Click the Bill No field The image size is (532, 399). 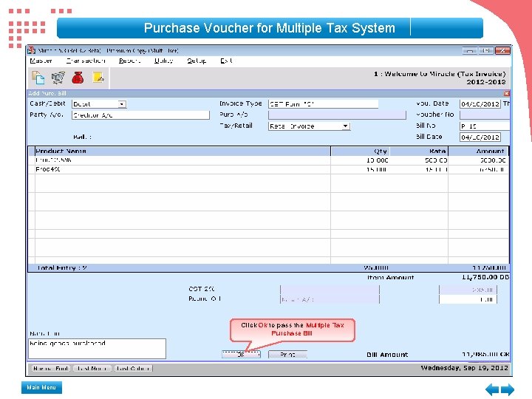(x=485, y=126)
